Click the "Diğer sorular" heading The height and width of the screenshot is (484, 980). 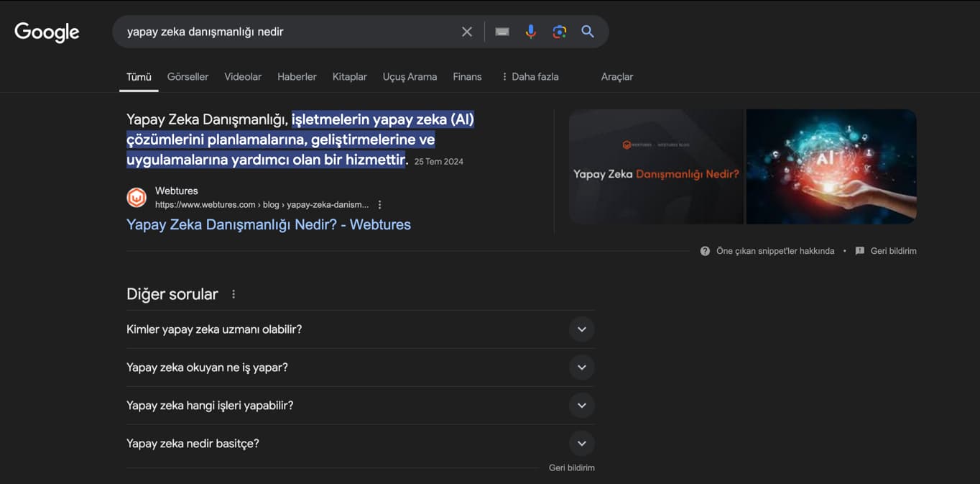pyautogui.click(x=172, y=294)
